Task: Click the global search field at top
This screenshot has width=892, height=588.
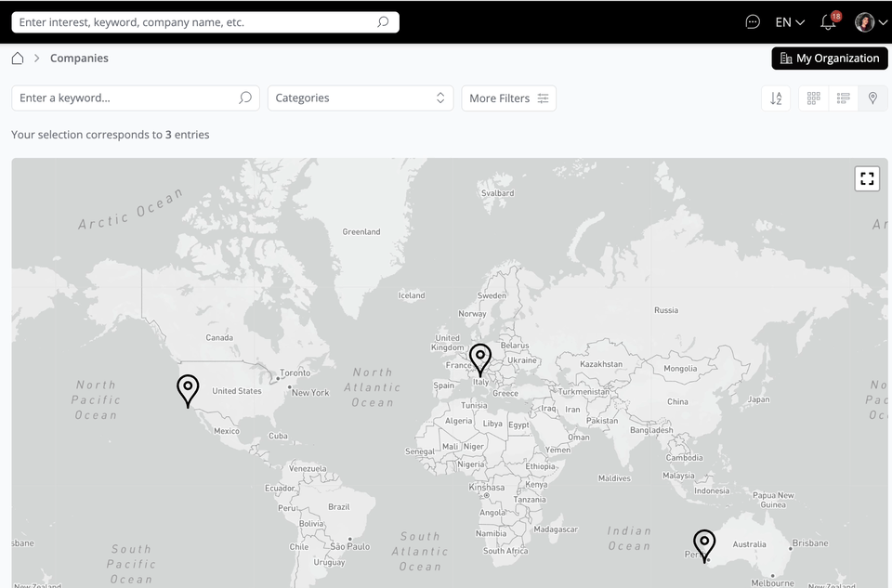Action: pyautogui.click(x=195, y=22)
